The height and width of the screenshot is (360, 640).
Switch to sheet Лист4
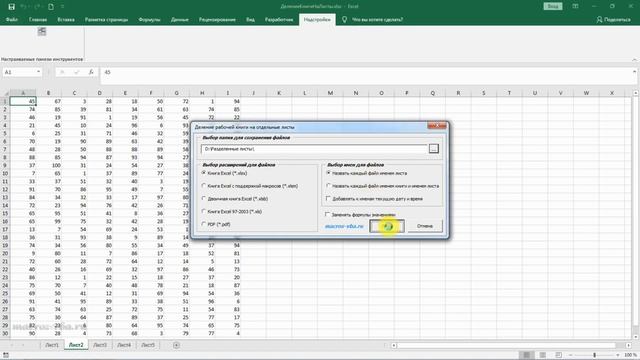124,345
